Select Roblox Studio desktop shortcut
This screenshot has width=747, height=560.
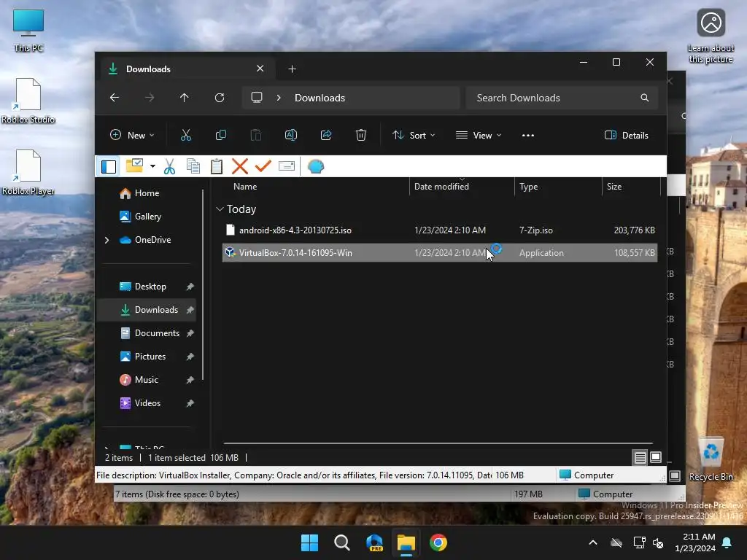pyautogui.click(x=28, y=101)
